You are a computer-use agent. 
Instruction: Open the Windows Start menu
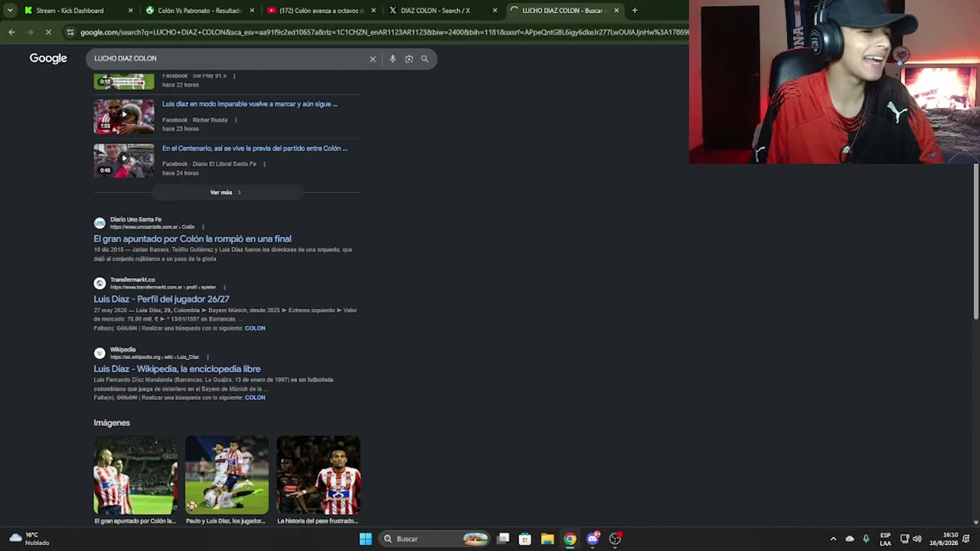tap(366, 539)
